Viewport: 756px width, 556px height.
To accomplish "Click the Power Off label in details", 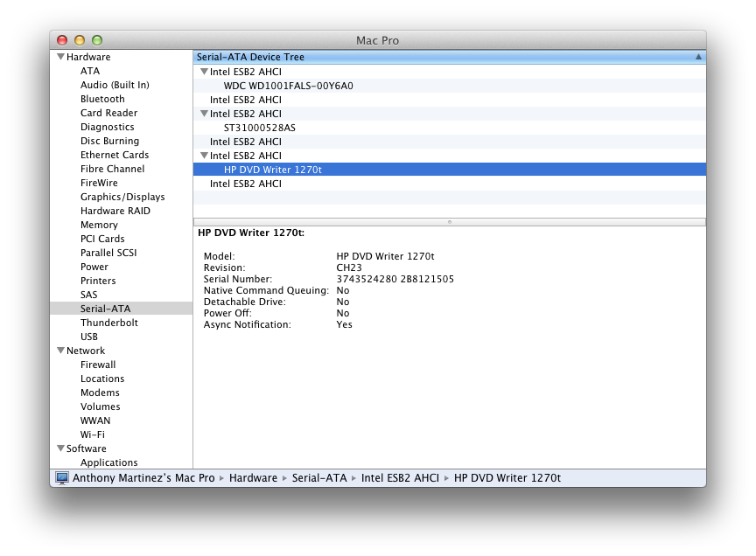I will point(227,313).
